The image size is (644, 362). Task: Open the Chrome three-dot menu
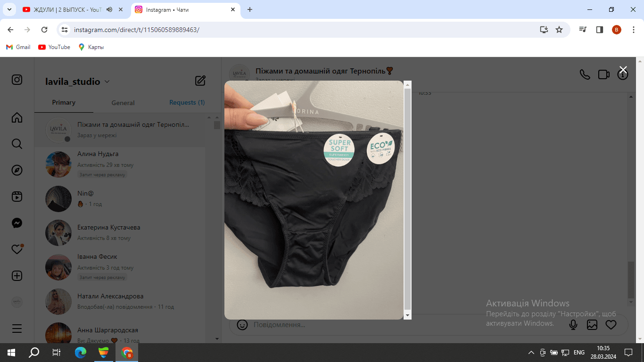click(633, 30)
